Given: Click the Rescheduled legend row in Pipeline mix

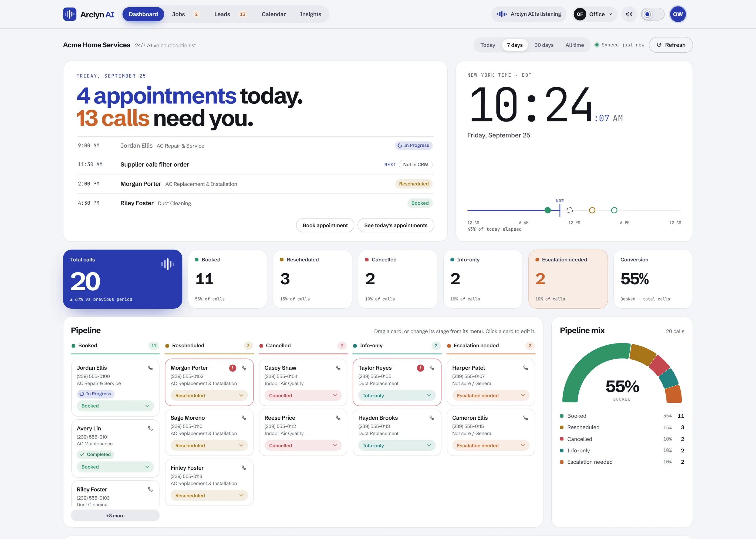Looking at the screenshot, I should click(x=622, y=427).
